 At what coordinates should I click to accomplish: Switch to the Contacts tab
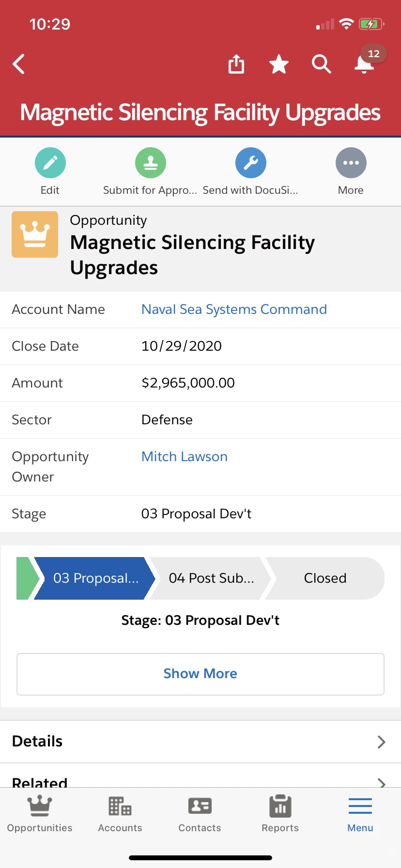200,814
